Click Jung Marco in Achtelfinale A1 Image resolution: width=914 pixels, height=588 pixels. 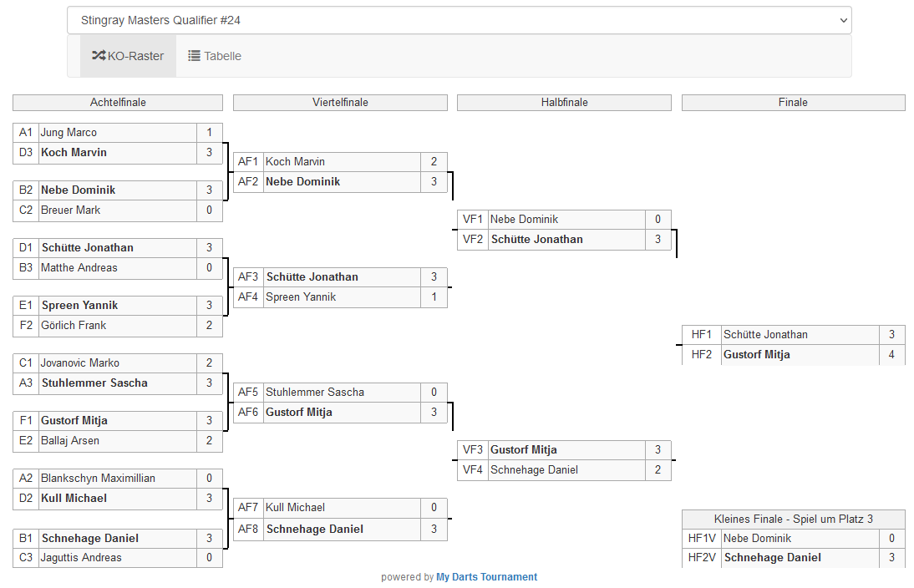pyautogui.click(x=69, y=133)
